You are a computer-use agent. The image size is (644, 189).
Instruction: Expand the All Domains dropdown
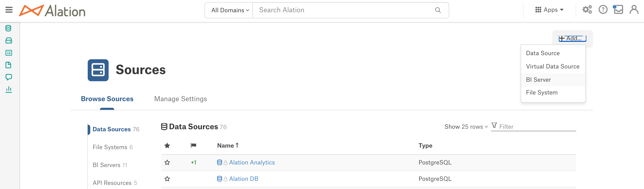point(230,10)
